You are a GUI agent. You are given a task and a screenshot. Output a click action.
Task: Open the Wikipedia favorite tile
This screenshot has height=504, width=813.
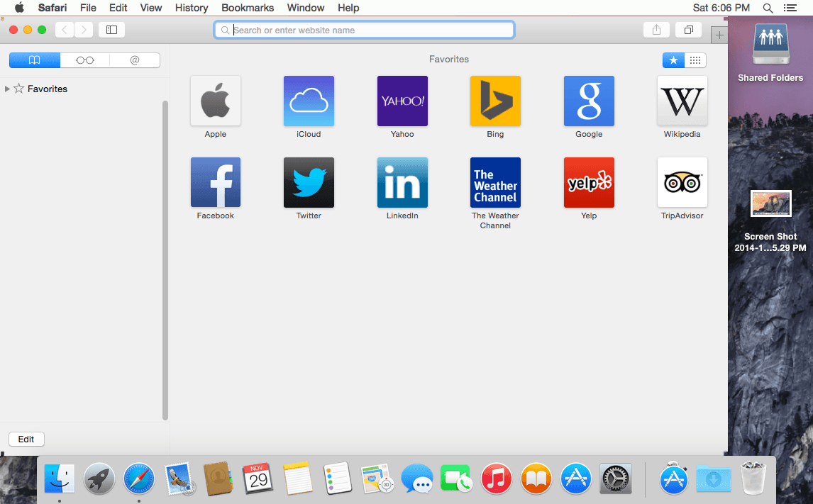(x=682, y=101)
